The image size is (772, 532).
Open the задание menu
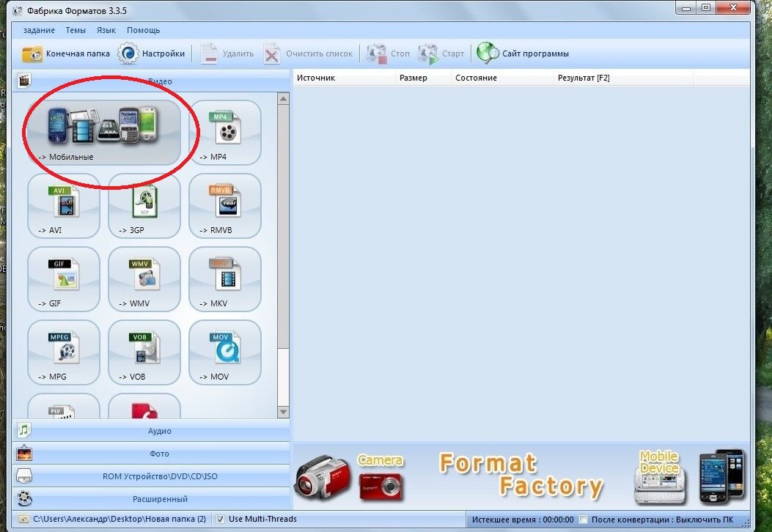pos(39,30)
